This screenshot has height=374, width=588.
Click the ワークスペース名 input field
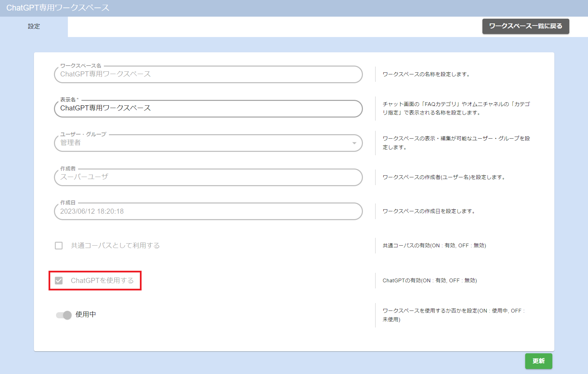click(x=208, y=74)
